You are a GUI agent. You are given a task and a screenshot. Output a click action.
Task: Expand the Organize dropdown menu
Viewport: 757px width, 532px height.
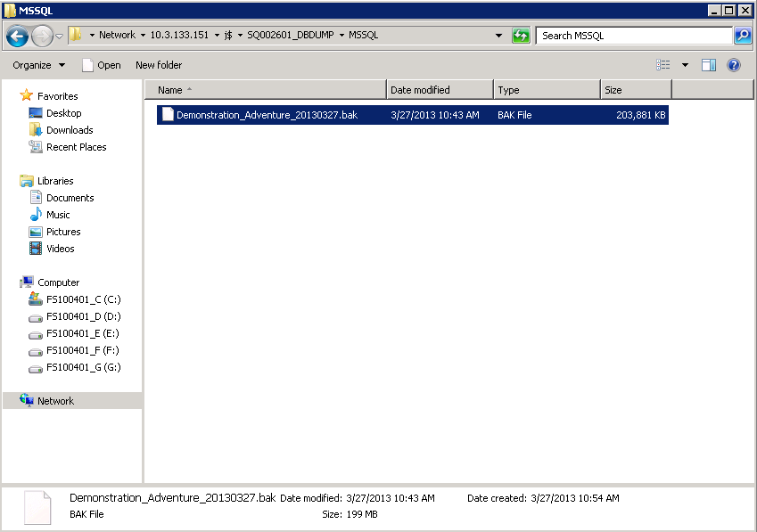pyautogui.click(x=39, y=65)
